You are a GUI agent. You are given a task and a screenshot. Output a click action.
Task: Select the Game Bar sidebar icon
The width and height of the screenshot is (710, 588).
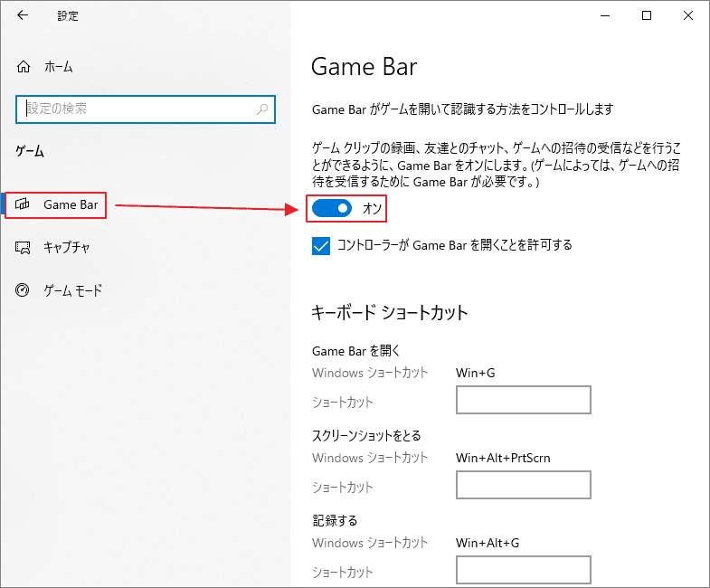pyautogui.click(x=23, y=204)
